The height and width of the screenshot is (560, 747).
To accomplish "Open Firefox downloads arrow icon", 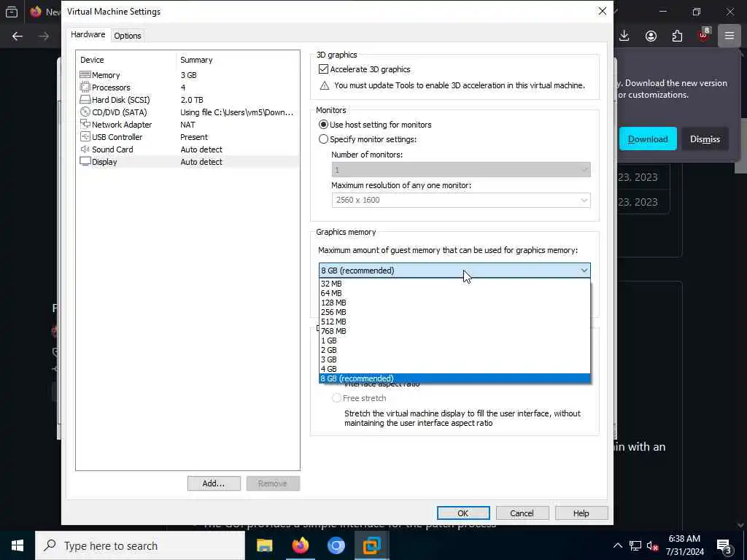I will (x=624, y=36).
